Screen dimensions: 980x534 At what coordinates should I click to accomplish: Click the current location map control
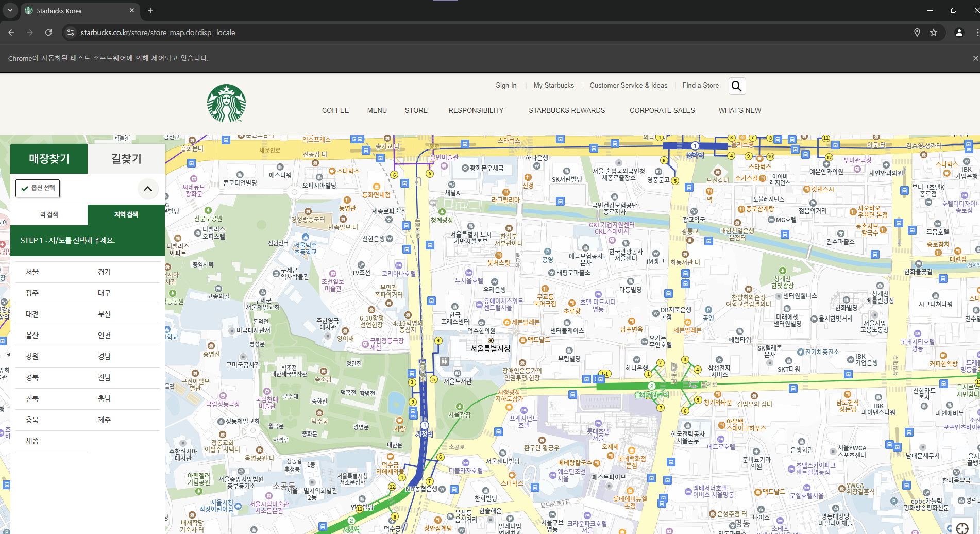click(962, 527)
